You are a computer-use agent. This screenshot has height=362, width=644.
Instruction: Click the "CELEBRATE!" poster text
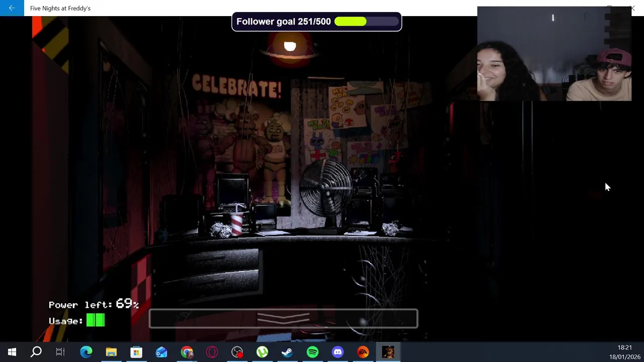pyautogui.click(x=236, y=86)
